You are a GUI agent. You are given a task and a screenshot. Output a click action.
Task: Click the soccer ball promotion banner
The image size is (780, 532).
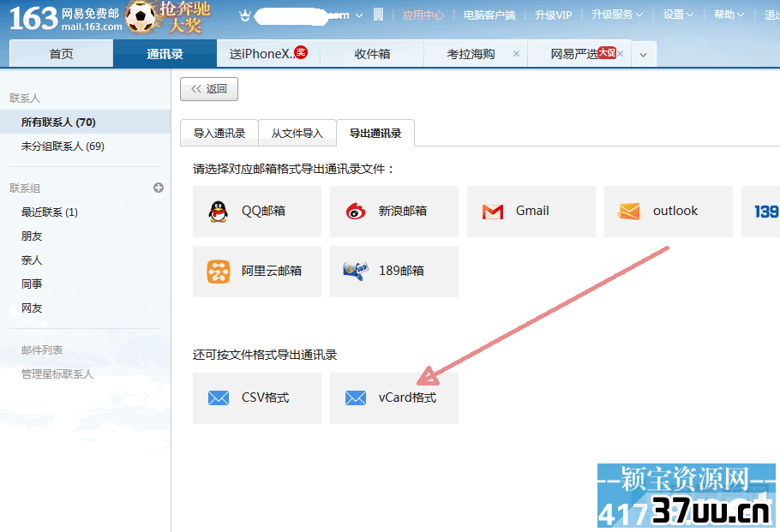tap(168, 17)
